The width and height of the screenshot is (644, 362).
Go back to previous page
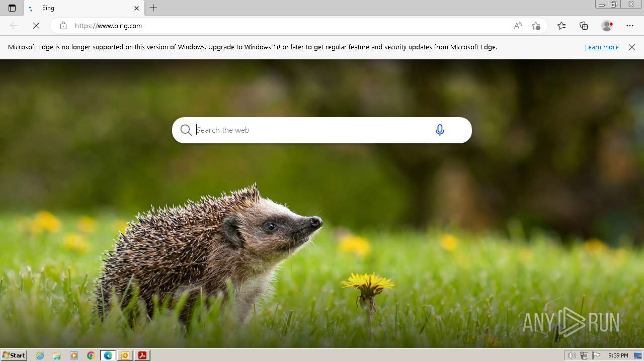click(14, 26)
